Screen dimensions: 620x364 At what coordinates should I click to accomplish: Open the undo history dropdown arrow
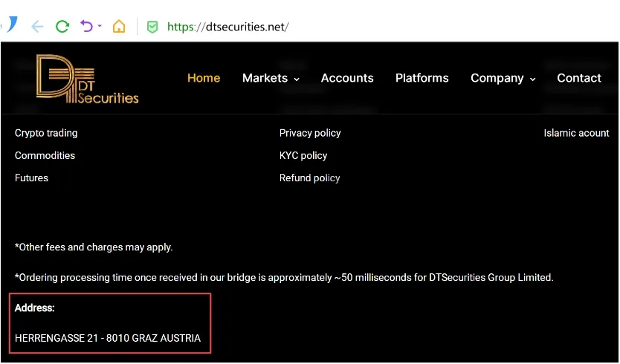pyautogui.click(x=100, y=26)
